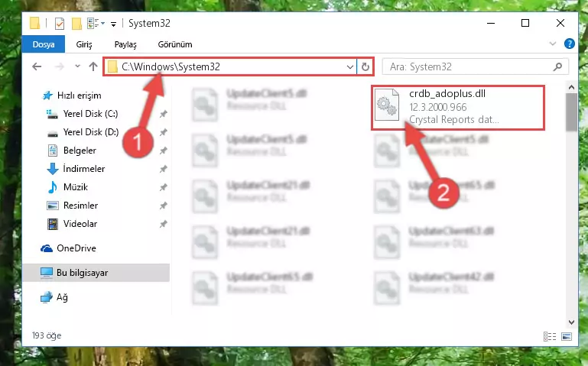Refresh the System32 folder view
The image size is (588, 366).
click(x=365, y=66)
